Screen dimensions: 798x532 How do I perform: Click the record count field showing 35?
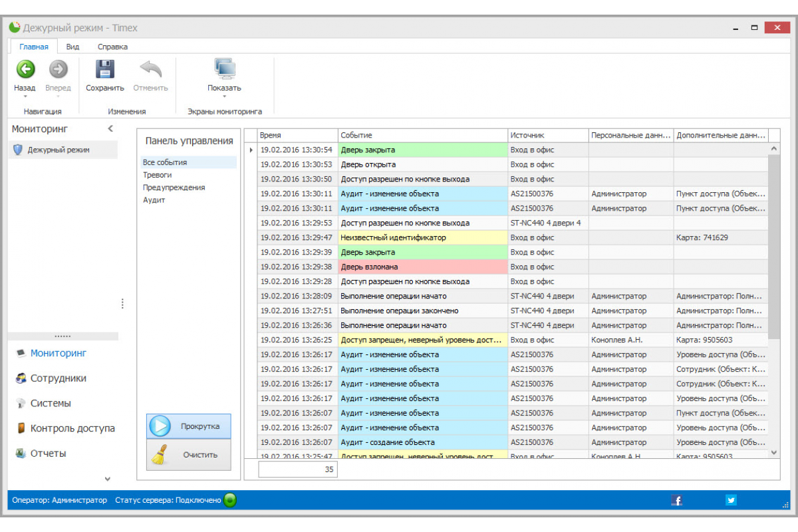[298, 469]
